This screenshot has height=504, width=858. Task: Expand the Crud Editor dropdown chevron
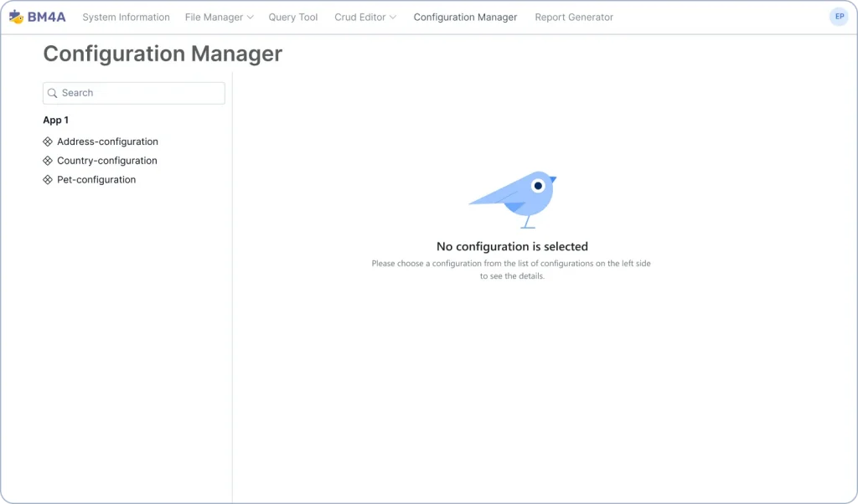coord(393,18)
